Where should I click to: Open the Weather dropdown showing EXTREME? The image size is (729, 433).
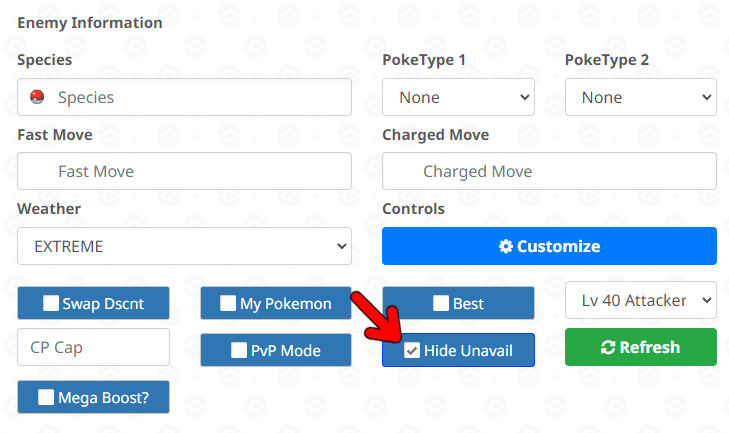click(185, 246)
